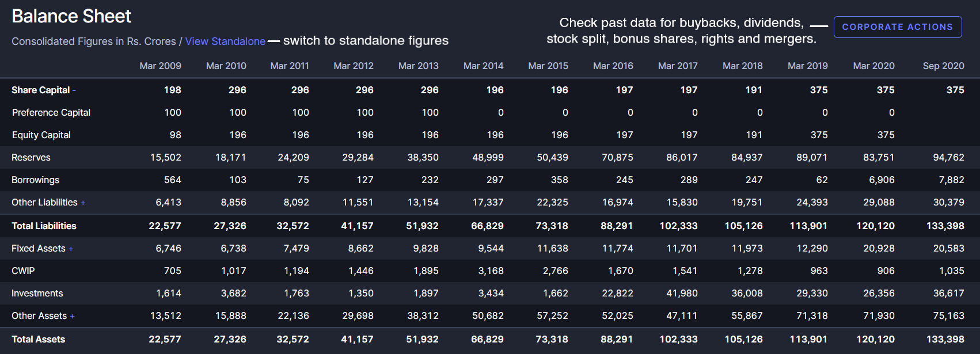Select the Mar 2018 column header
The image size is (980, 354).
pyautogui.click(x=743, y=66)
